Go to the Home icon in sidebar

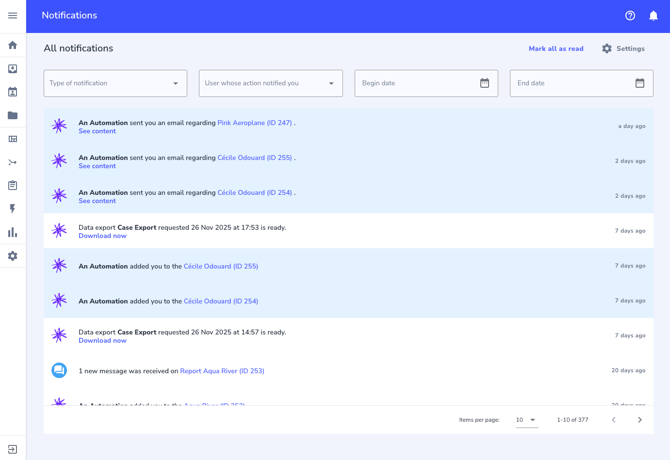pos(12,45)
